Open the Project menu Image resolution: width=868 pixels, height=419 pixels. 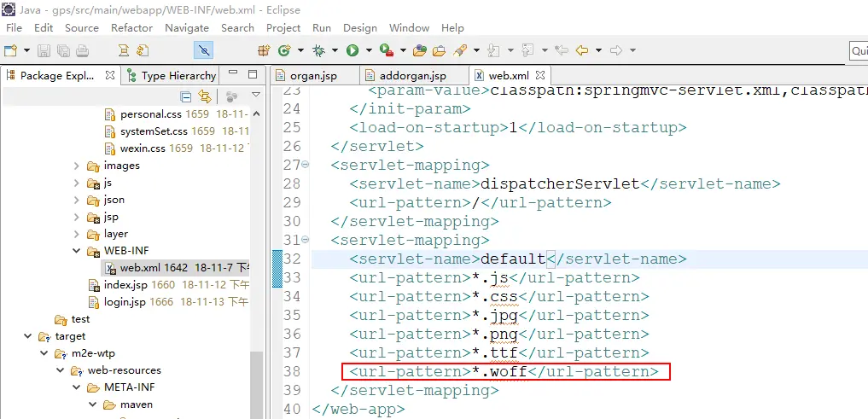click(283, 27)
